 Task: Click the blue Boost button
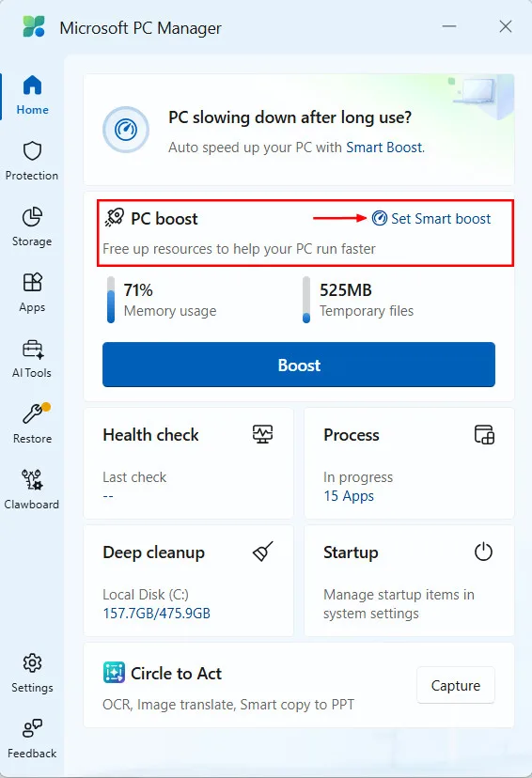click(x=299, y=365)
